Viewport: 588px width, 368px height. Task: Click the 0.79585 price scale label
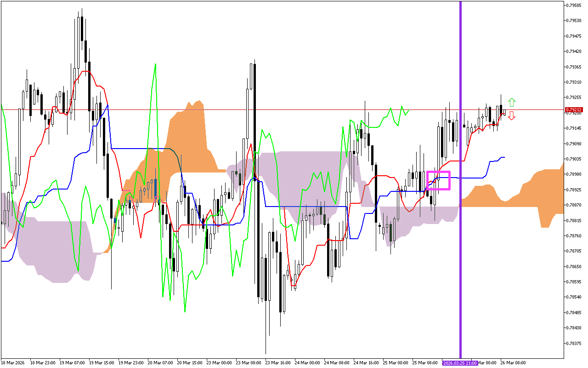click(574, 6)
